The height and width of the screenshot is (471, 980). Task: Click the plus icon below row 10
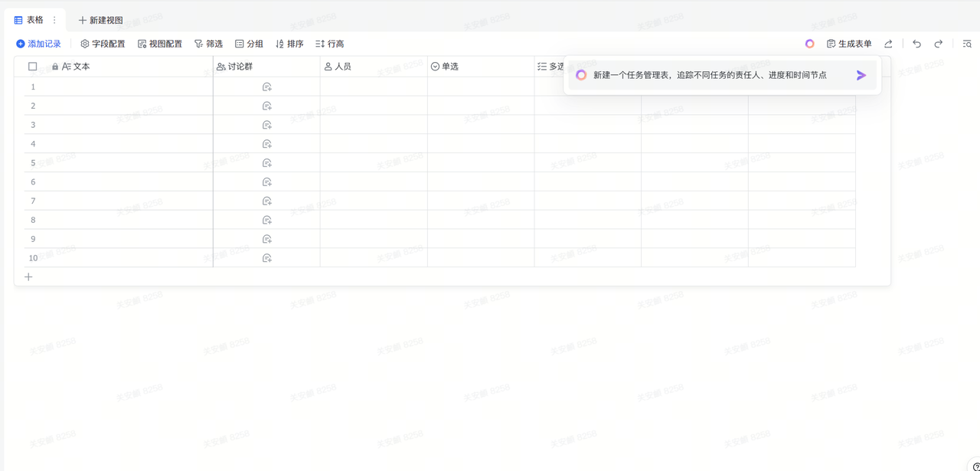tap(28, 276)
